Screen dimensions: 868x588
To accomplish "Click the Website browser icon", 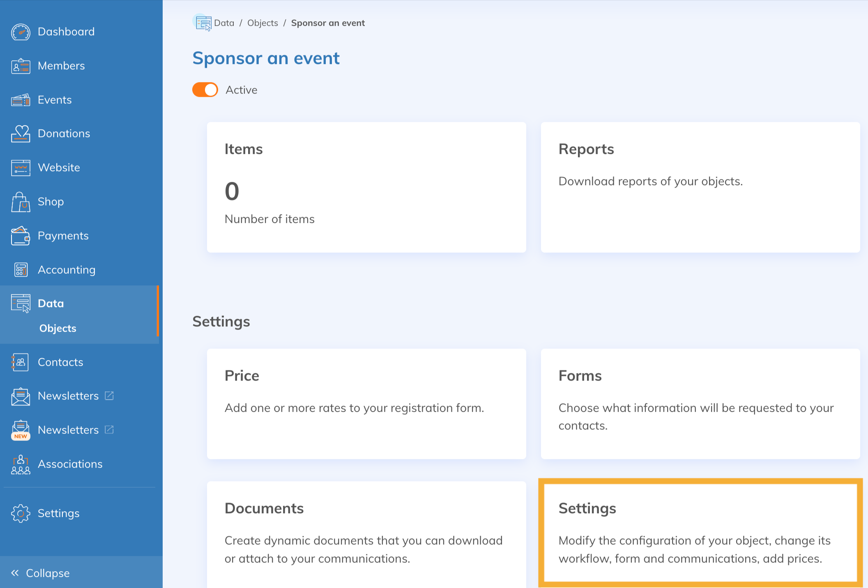I will 21,168.
